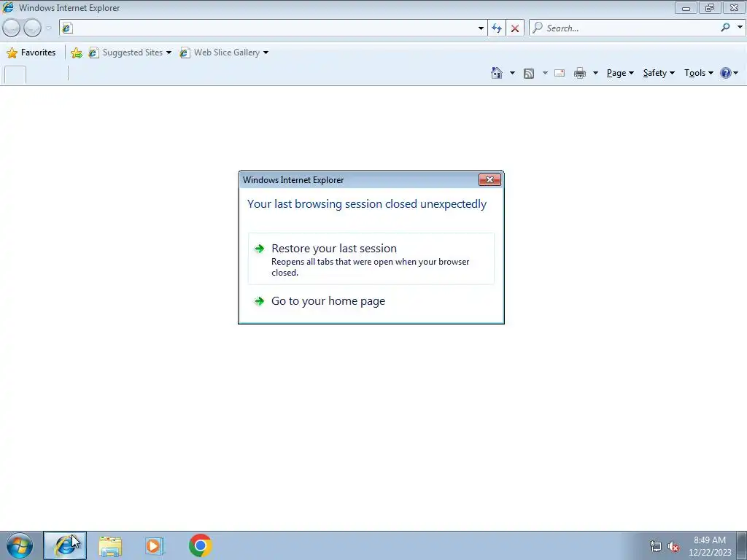Click the Refresh page icon
Viewport: 747px width, 560px height.
(x=497, y=28)
